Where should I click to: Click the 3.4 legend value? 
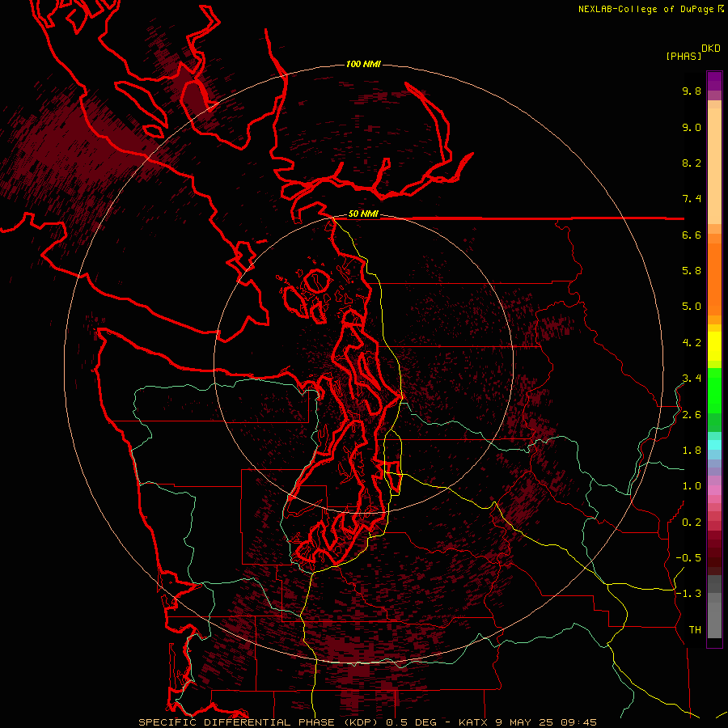[x=692, y=379]
